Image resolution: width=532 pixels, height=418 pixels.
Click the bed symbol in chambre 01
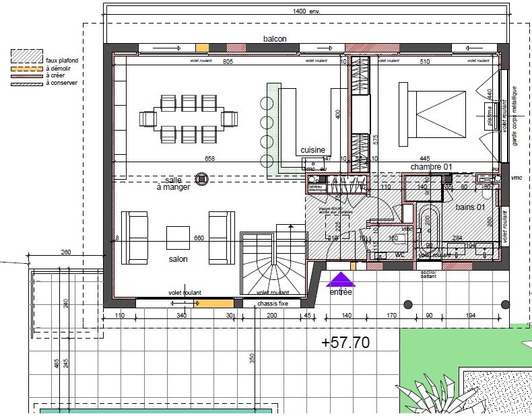tap(431, 113)
